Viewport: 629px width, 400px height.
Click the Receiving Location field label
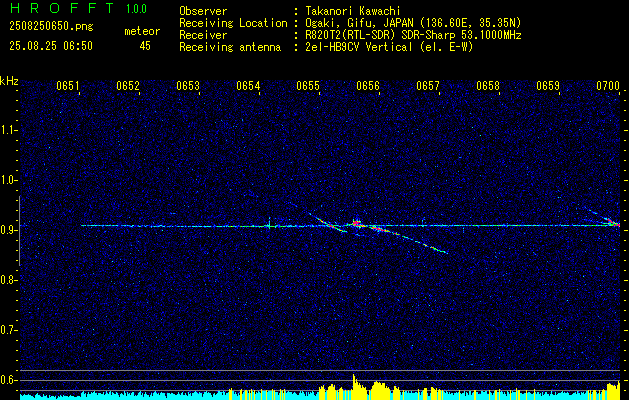click(x=233, y=24)
